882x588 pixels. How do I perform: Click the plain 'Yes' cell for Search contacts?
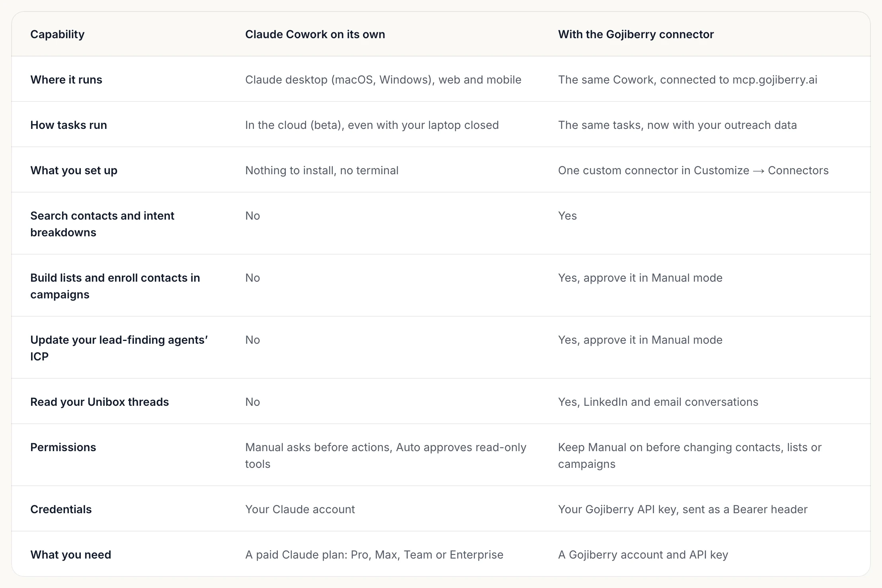coord(567,216)
